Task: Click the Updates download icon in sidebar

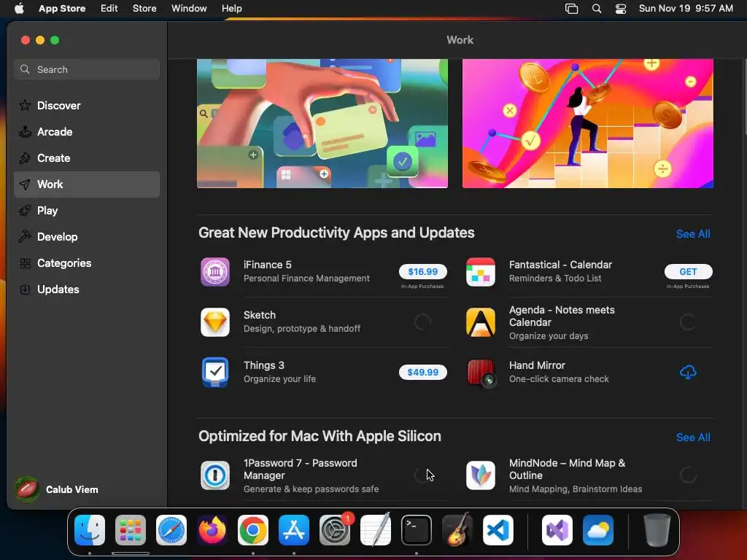Action: pyautogui.click(x=25, y=289)
